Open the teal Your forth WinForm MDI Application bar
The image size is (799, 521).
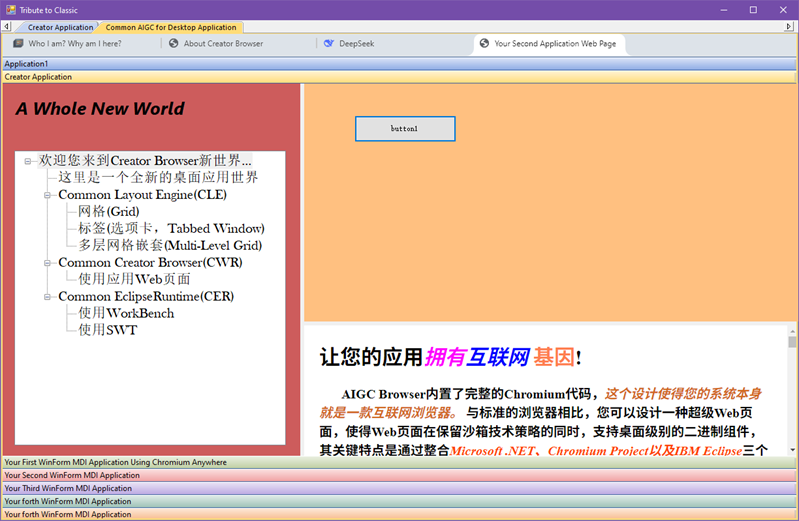399,502
